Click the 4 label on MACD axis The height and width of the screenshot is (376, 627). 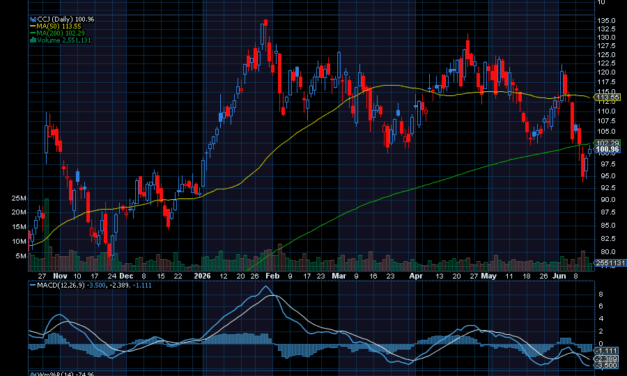coord(600,319)
